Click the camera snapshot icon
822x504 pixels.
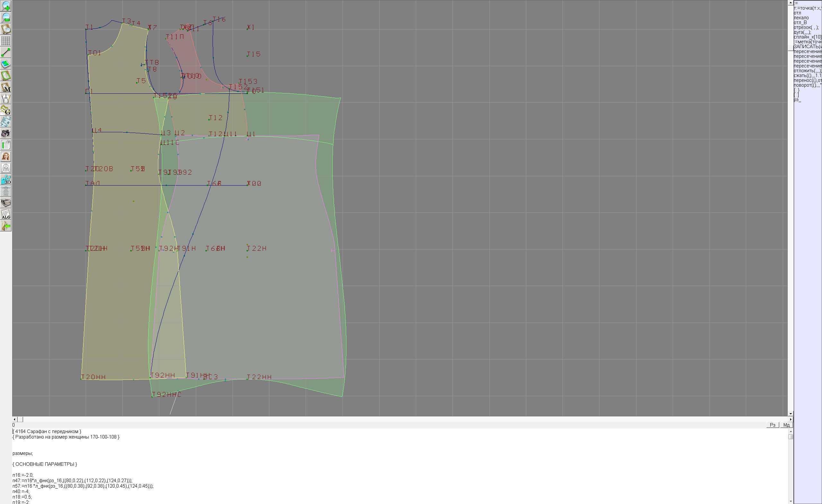click(x=6, y=134)
